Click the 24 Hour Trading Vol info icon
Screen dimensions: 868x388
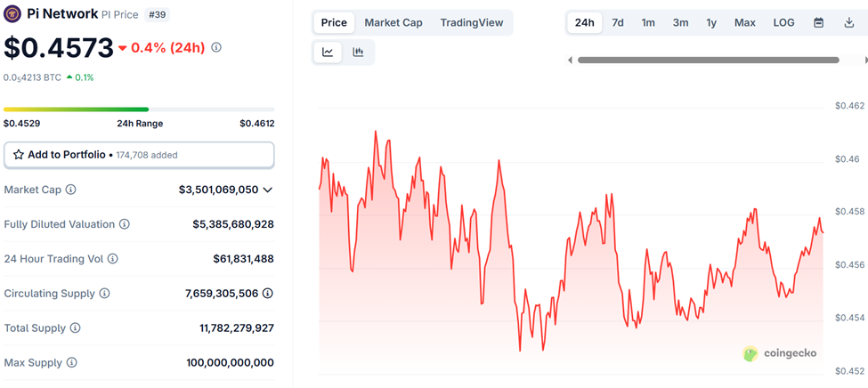112,259
